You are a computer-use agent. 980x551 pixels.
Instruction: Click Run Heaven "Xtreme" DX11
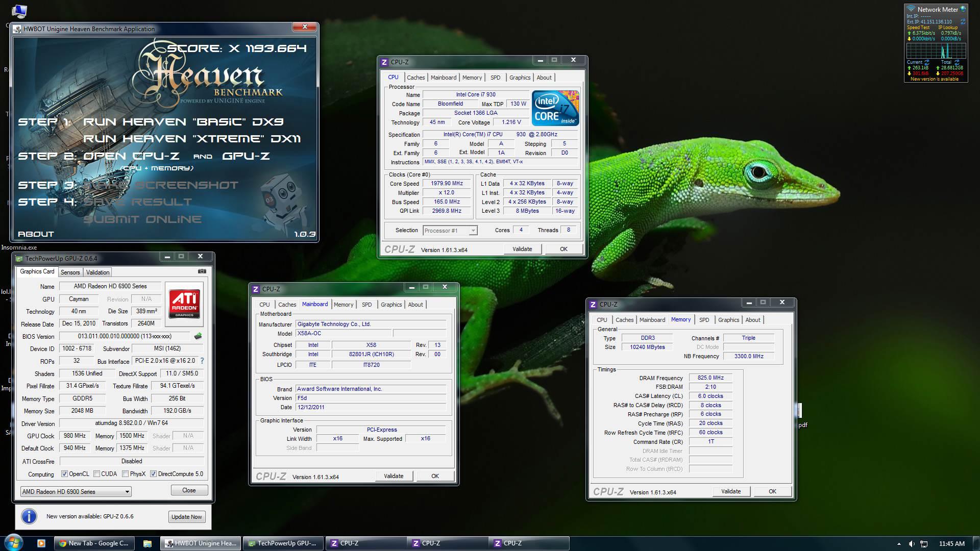[192, 139]
